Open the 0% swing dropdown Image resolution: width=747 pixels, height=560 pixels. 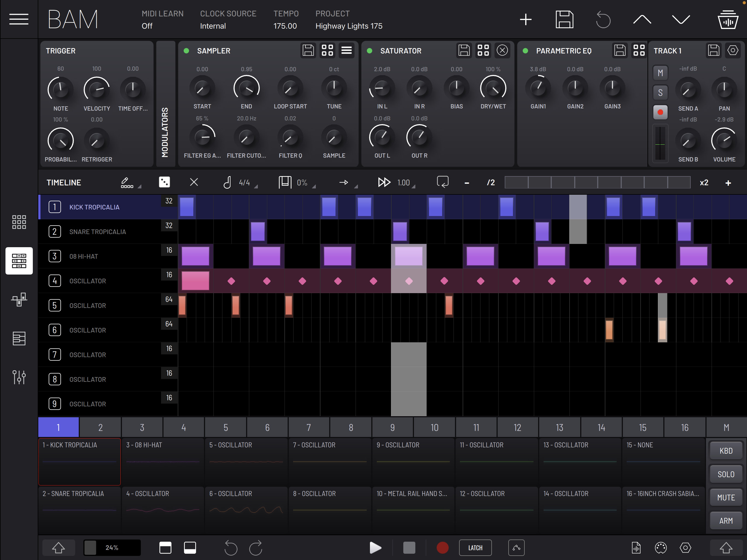[297, 182]
